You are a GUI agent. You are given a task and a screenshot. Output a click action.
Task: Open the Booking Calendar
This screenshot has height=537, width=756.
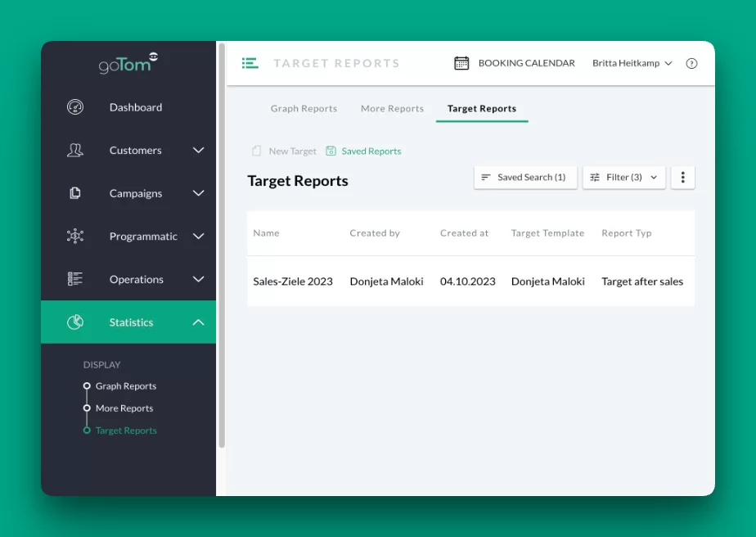[515, 63]
